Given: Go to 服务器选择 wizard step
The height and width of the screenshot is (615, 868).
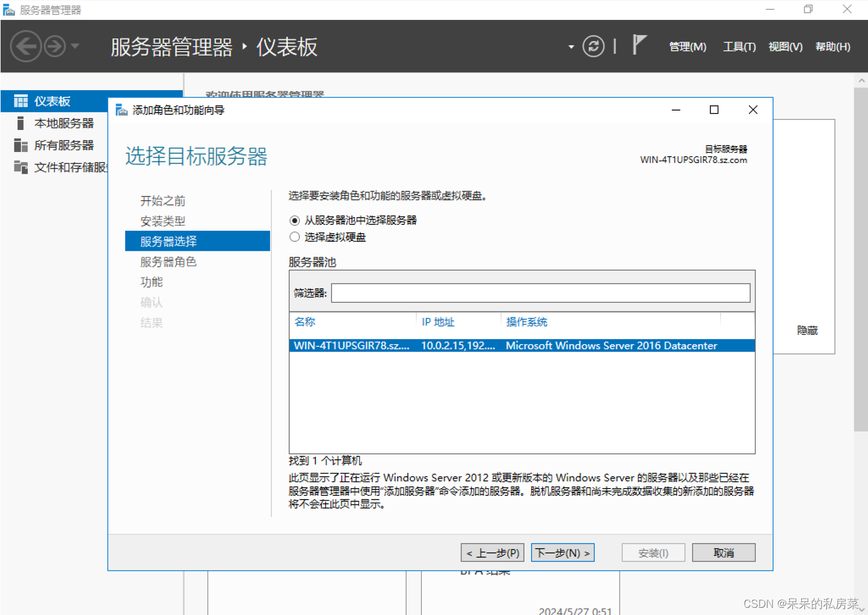Looking at the screenshot, I should (197, 241).
